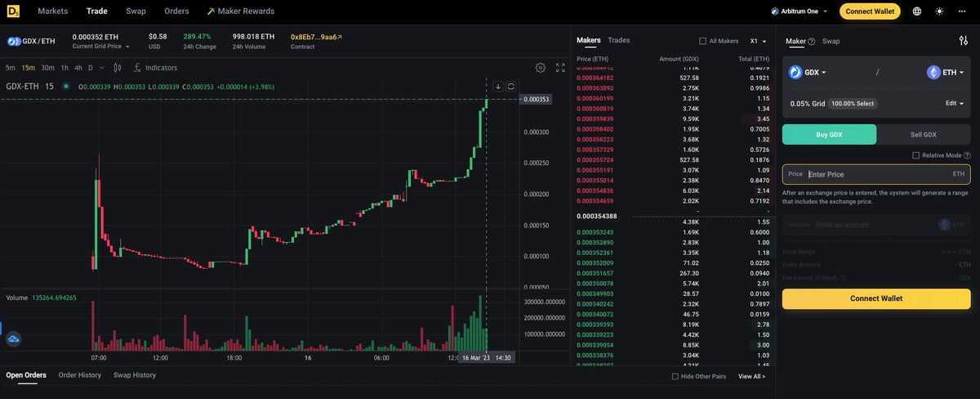Select the 5m timeframe
Screen dimensions: 980x399
10,68
